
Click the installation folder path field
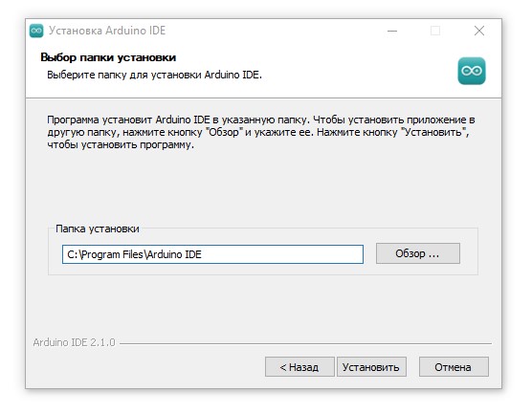coord(212,254)
